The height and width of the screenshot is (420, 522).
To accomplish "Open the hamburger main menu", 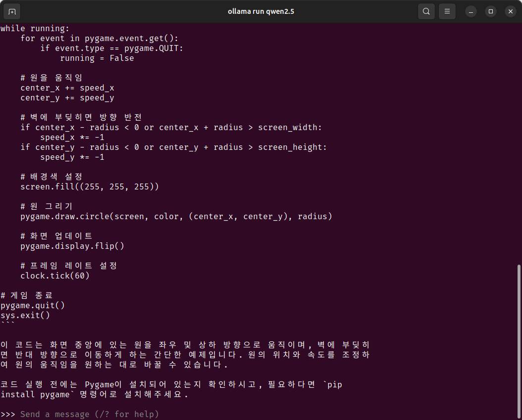I will (x=447, y=11).
